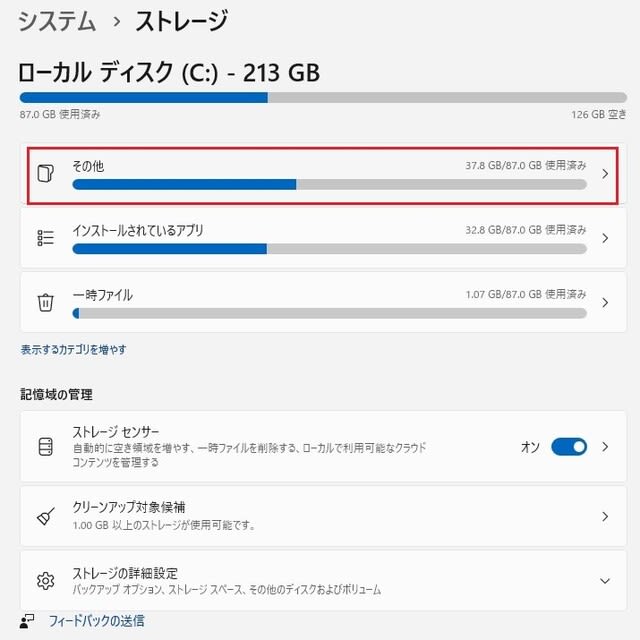Select ストレージ breadcrumb title
This screenshot has width=640, height=640.
click(181, 21)
